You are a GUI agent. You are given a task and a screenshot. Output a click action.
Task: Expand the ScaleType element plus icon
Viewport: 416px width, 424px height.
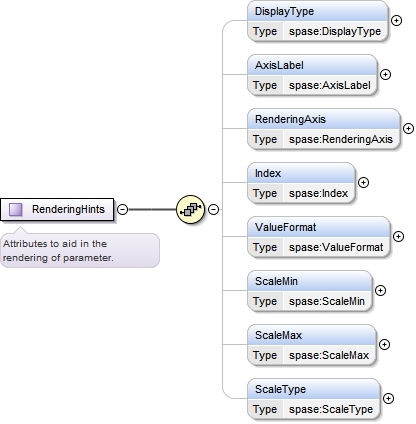click(388, 398)
